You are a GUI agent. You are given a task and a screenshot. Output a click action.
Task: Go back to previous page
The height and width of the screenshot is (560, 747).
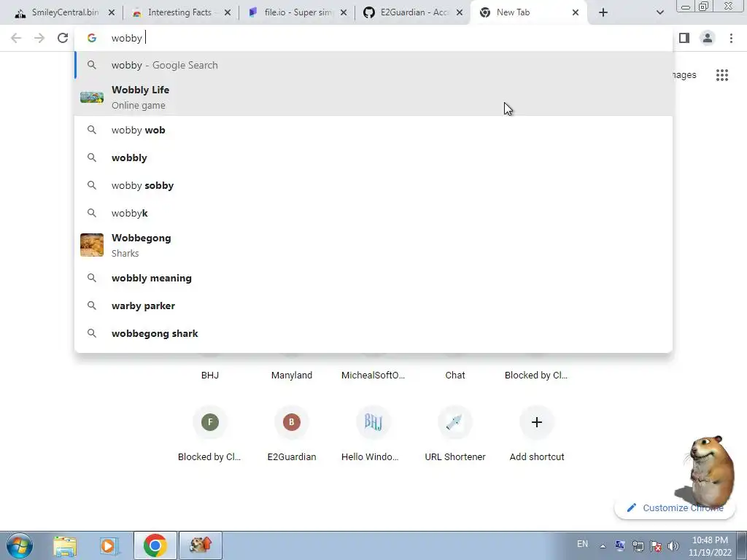16,38
